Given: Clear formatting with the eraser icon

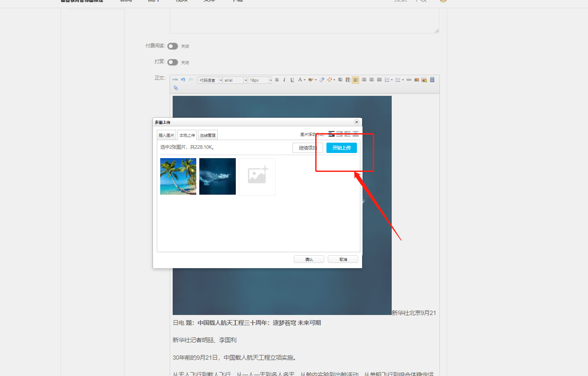Looking at the screenshot, I should click(x=322, y=80).
